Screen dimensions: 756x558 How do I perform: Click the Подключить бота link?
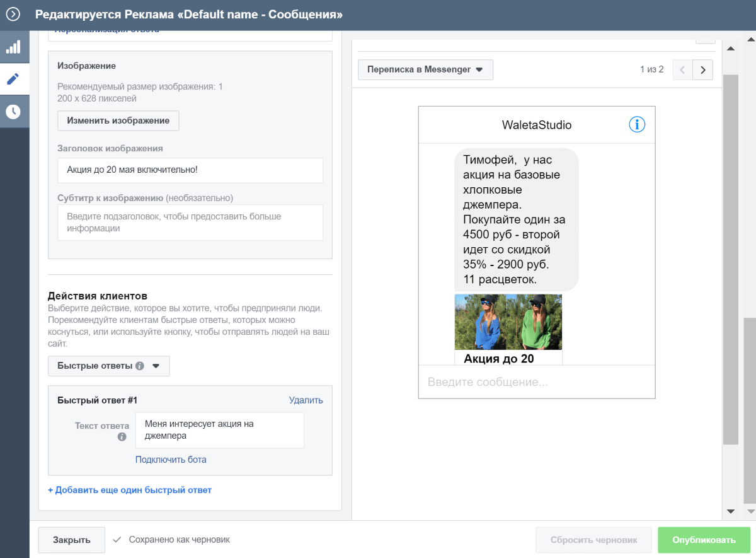pyautogui.click(x=171, y=460)
